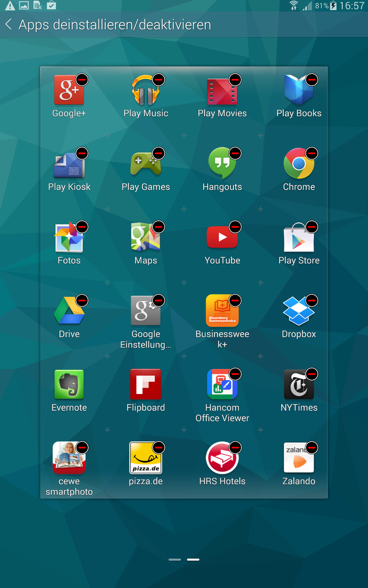Image resolution: width=368 pixels, height=588 pixels.
Task: Tap minus badge on Drive
Action: pyautogui.click(x=82, y=300)
